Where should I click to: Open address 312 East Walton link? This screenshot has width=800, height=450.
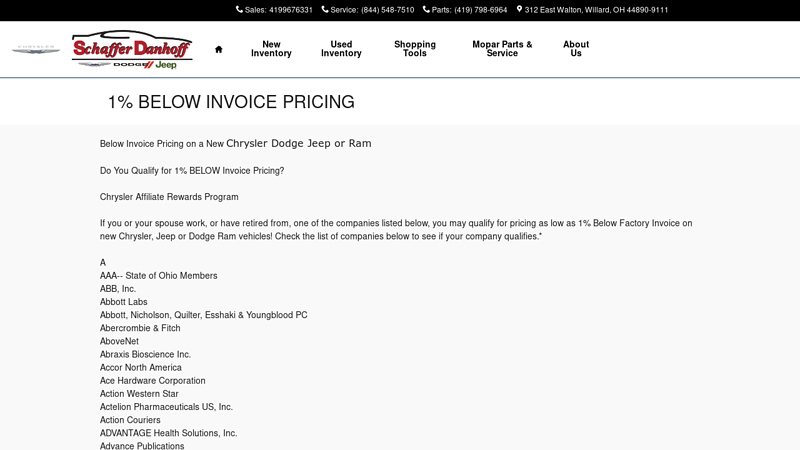point(596,10)
